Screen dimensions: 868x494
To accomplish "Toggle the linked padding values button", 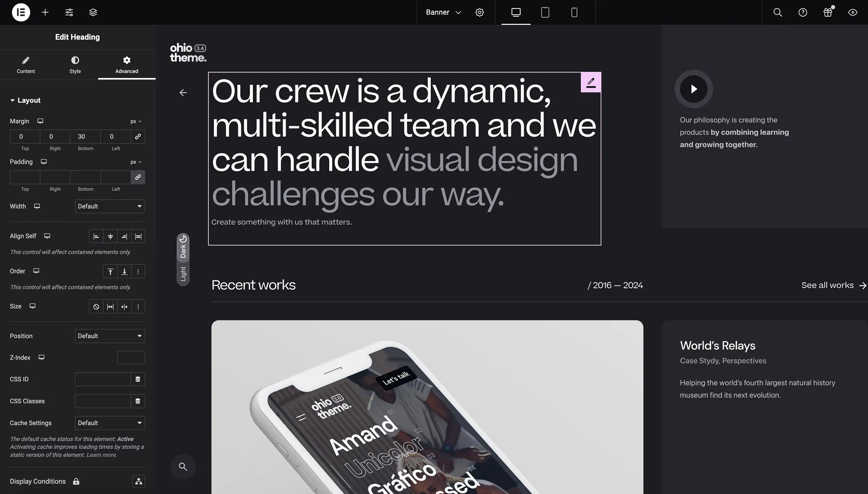I will tap(138, 177).
